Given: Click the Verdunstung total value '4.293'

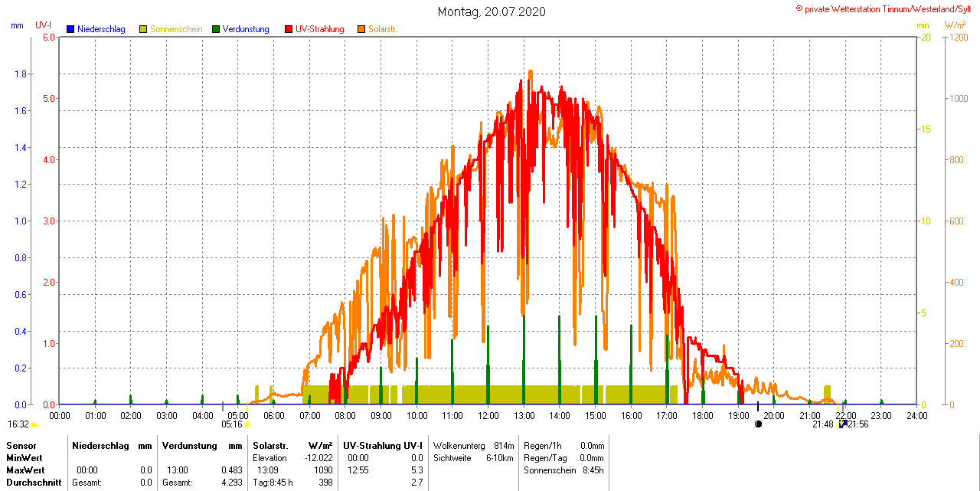Looking at the screenshot, I should pos(232,483).
